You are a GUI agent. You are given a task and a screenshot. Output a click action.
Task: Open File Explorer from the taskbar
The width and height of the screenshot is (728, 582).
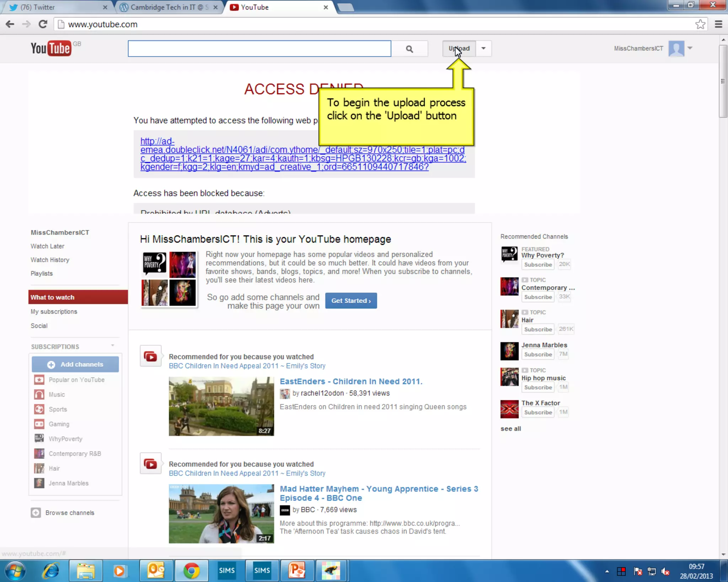[x=86, y=571]
